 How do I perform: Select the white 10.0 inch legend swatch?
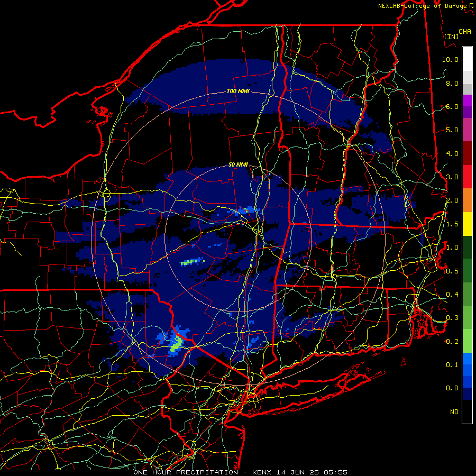click(x=467, y=59)
